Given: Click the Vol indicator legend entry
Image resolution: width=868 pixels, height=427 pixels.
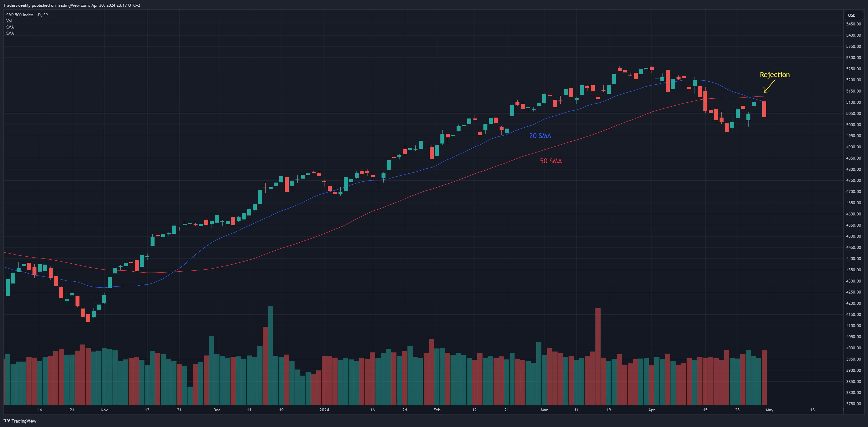Looking at the screenshot, I should pos(9,21).
